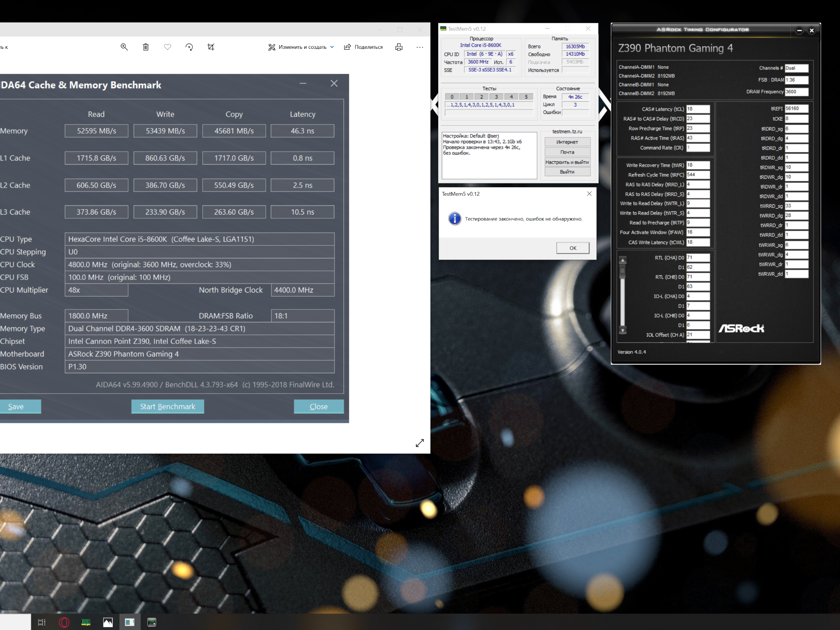
Task: Add photo to favorites with heart icon
Action: (167, 47)
